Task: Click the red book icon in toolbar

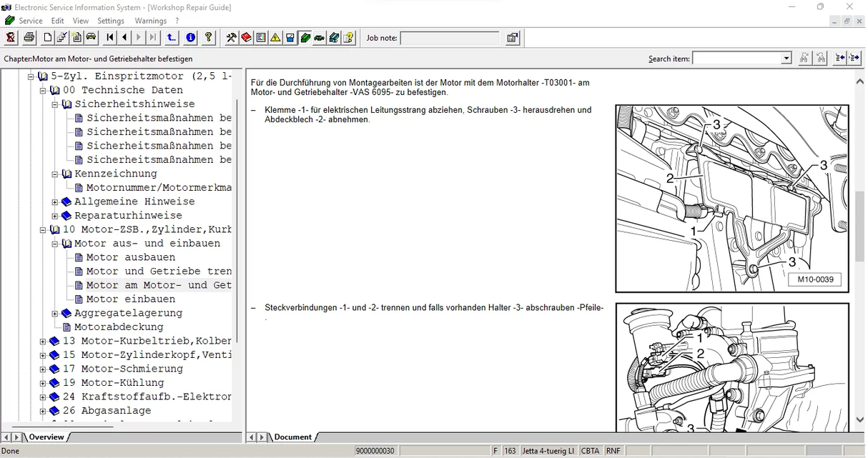Action: pos(246,38)
